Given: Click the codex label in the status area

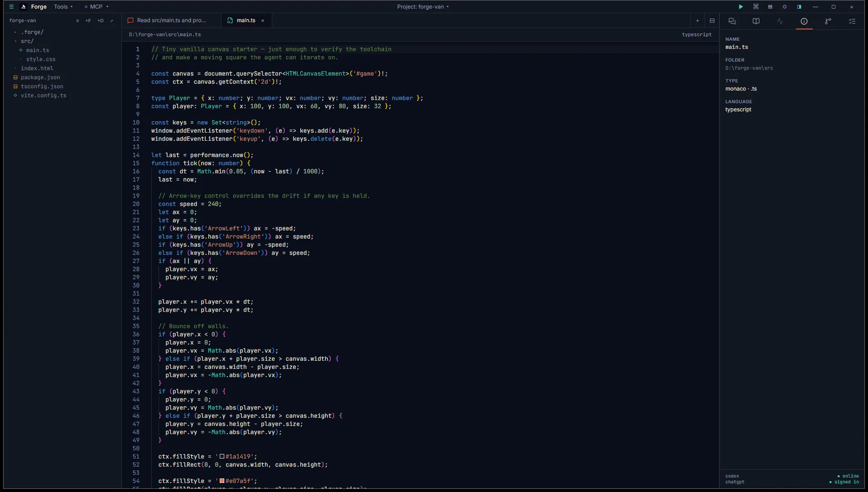Looking at the screenshot, I should coord(732,476).
